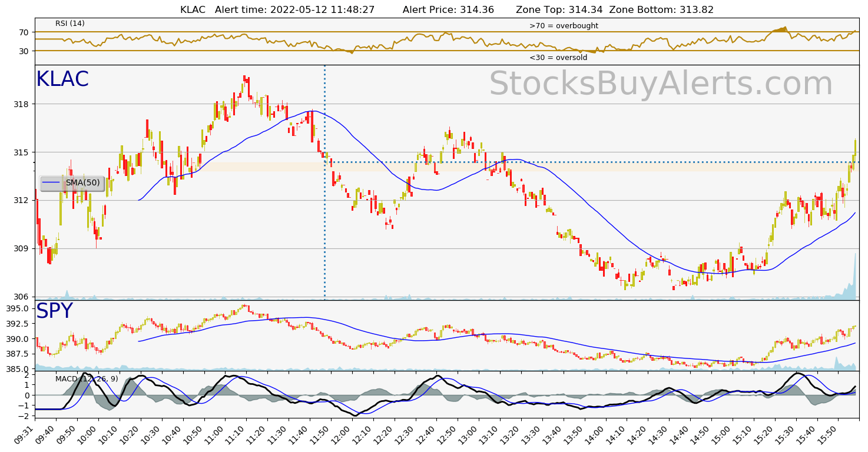868x452 pixels.
Task: Click the SPY ticker label
Action: click(x=54, y=311)
